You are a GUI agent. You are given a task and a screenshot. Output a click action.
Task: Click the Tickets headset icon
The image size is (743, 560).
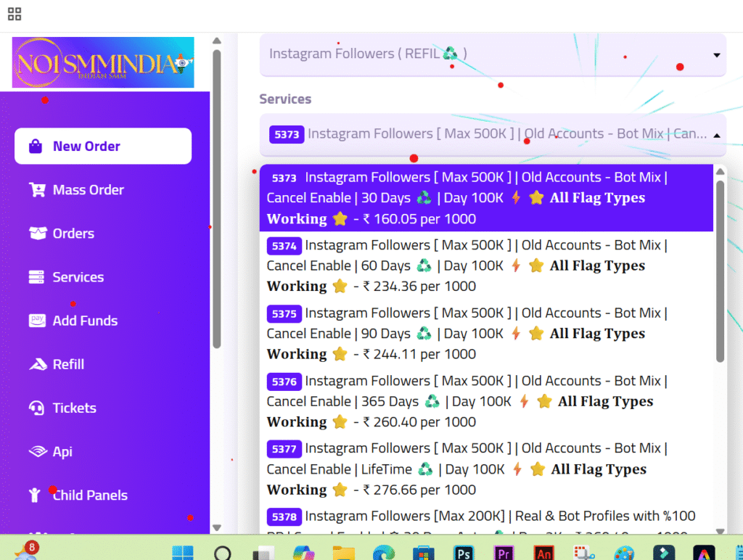36,408
